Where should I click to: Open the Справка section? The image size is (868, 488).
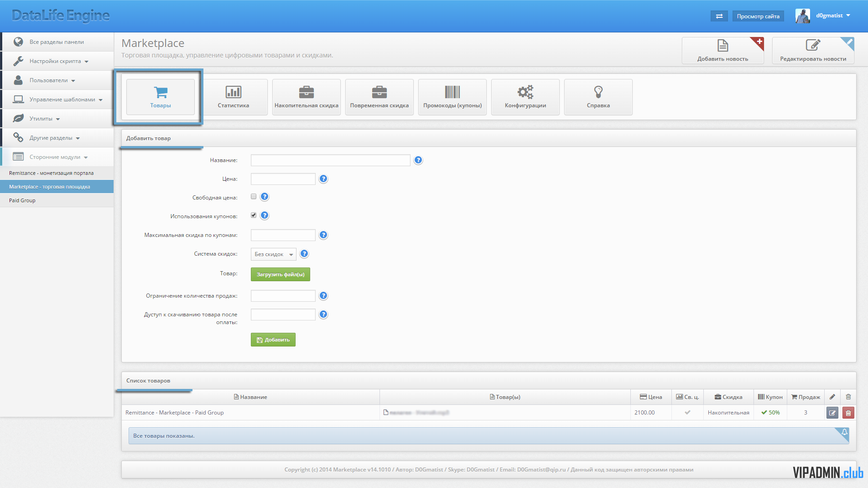[x=598, y=97]
